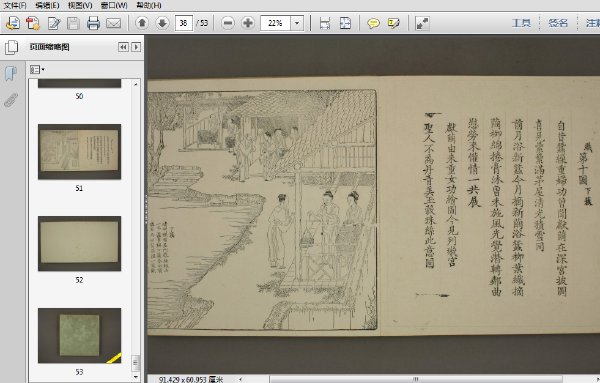Viewport: 600px width, 383px height.
Task: Select page 51 thumbnail
Action: pyautogui.click(x=79, y=152)
